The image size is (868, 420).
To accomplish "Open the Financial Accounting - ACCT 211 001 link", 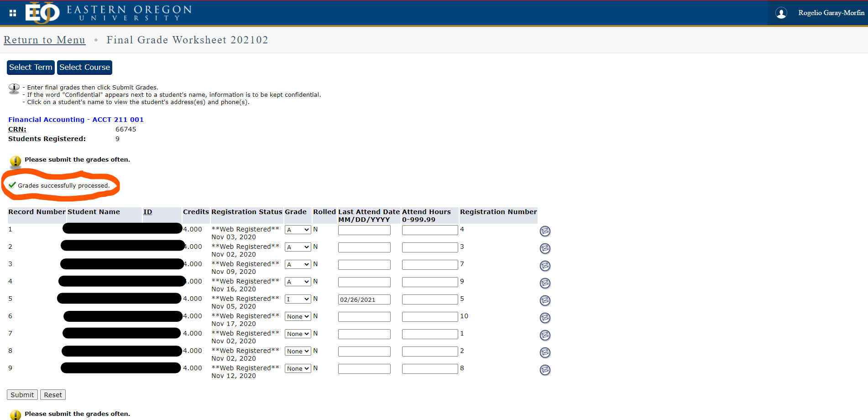I will (76, 119).
